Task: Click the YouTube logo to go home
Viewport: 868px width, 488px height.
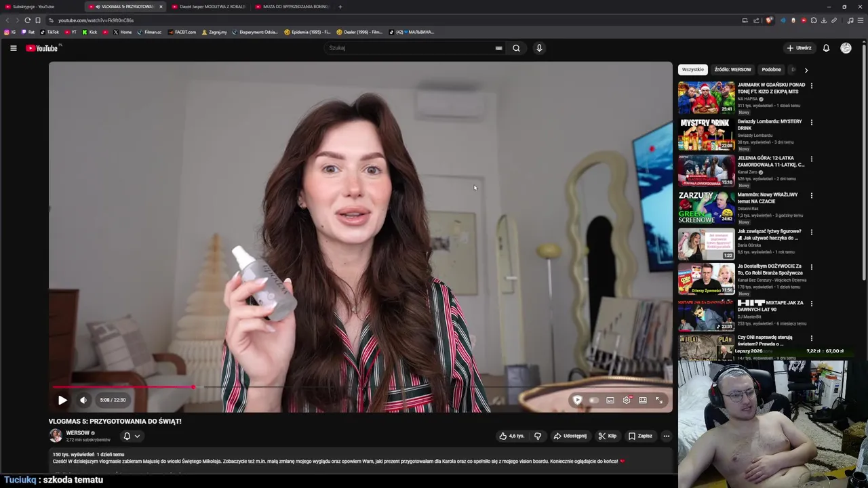Action: pyautogui.click(x=43, y=48)
